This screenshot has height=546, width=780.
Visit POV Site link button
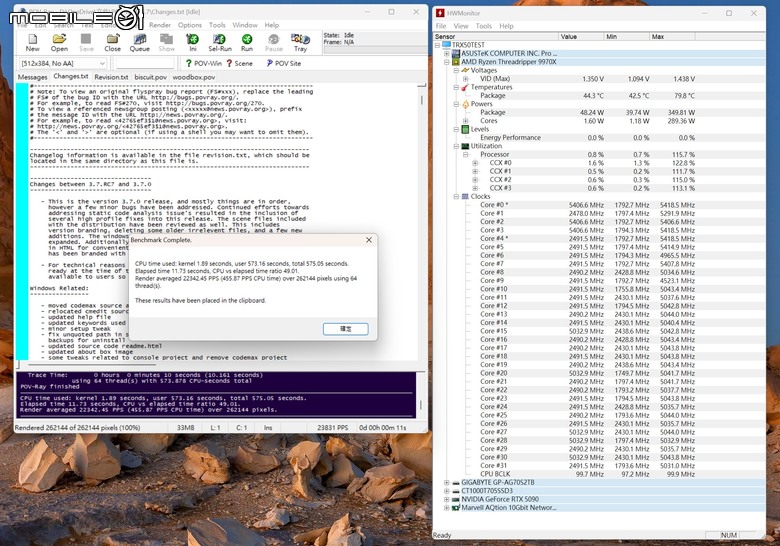click(x=284, y=63)
